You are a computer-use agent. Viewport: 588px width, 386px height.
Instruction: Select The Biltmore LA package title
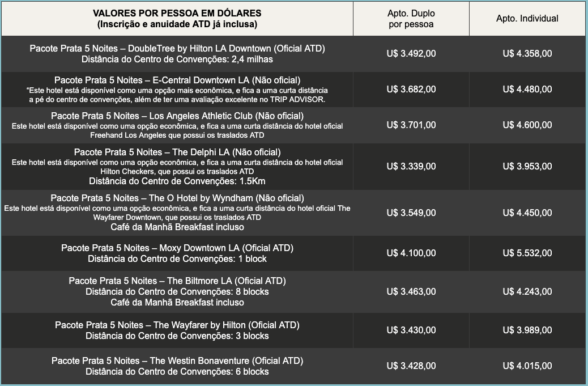[177, 281]
